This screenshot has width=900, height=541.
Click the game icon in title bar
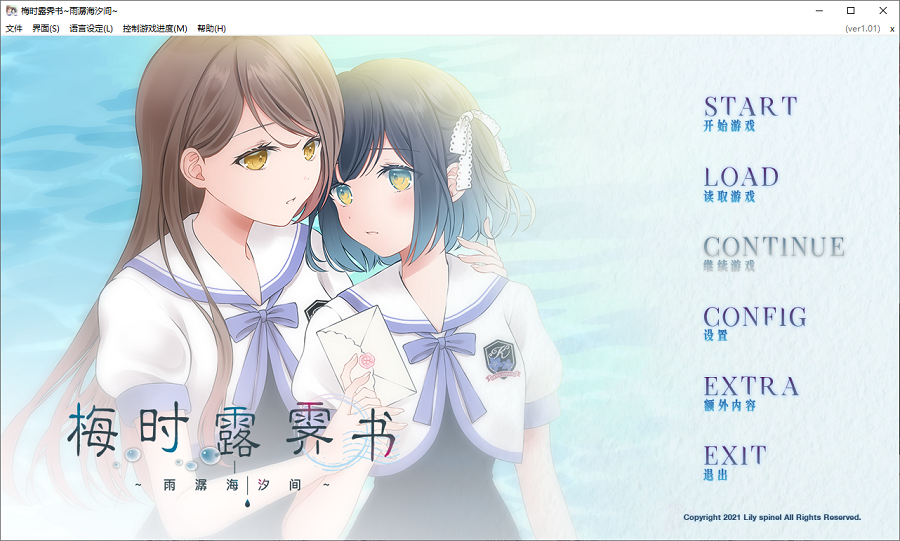[x=11, y=11]
